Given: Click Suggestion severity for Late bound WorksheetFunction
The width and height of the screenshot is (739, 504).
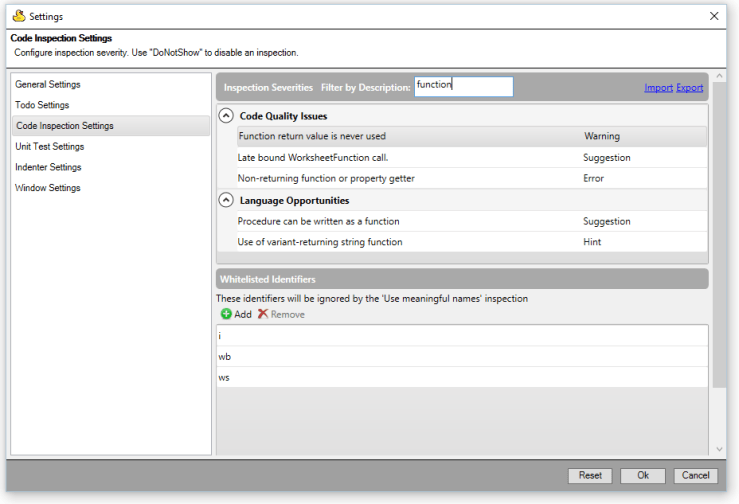Looking at the screenshot, I should [x=607, y=157].
